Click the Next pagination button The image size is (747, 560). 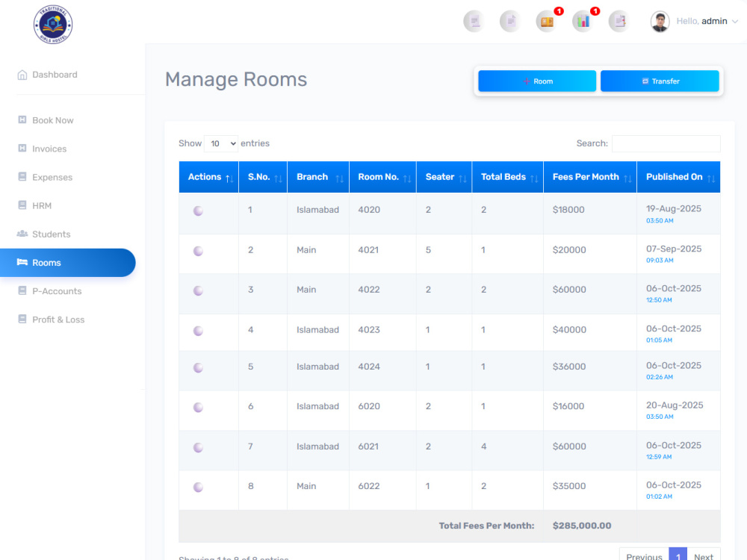[x=704, y=556]
